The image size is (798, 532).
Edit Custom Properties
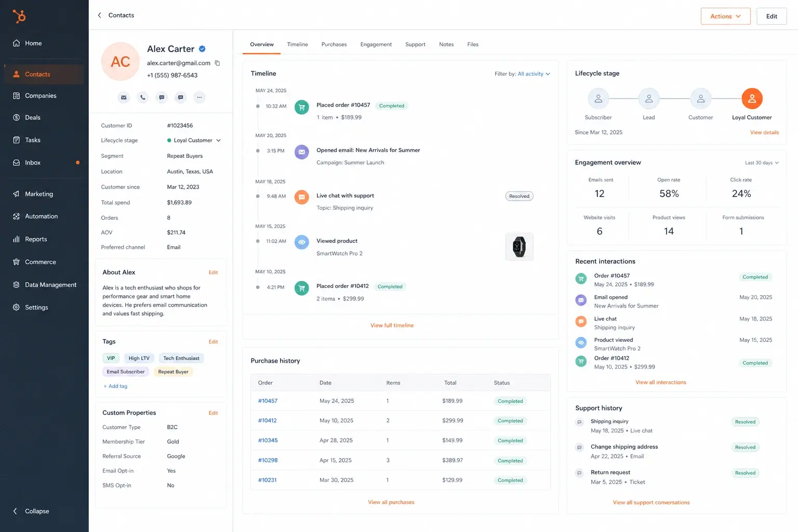[x=213, y=413]
